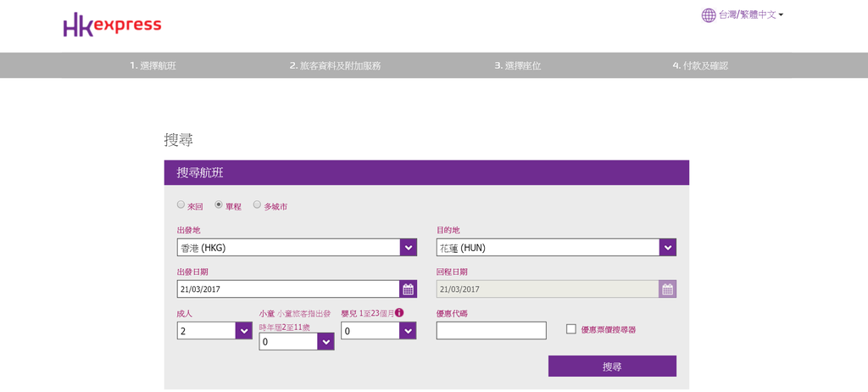This screenshot has height=392, width=868.
Task: Click the HK Express logo
Action: pos(112,25)
